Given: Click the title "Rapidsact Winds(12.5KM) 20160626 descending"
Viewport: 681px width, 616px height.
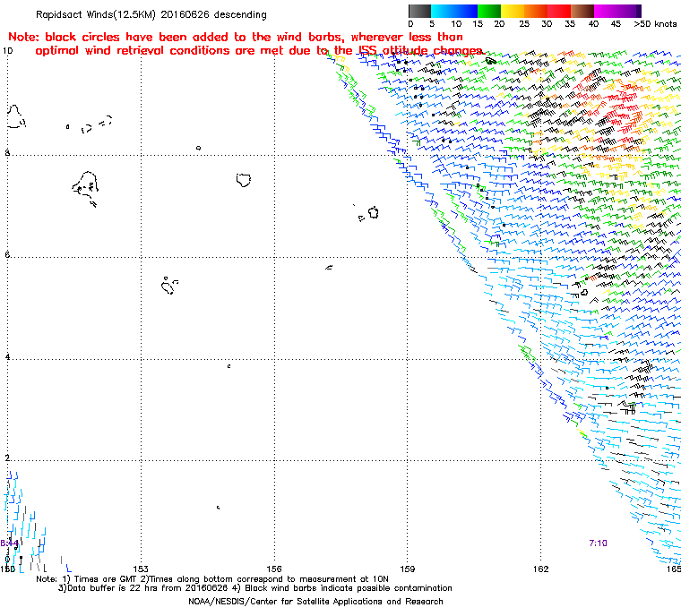Looking at the screenshot, I should pos(151,14).
